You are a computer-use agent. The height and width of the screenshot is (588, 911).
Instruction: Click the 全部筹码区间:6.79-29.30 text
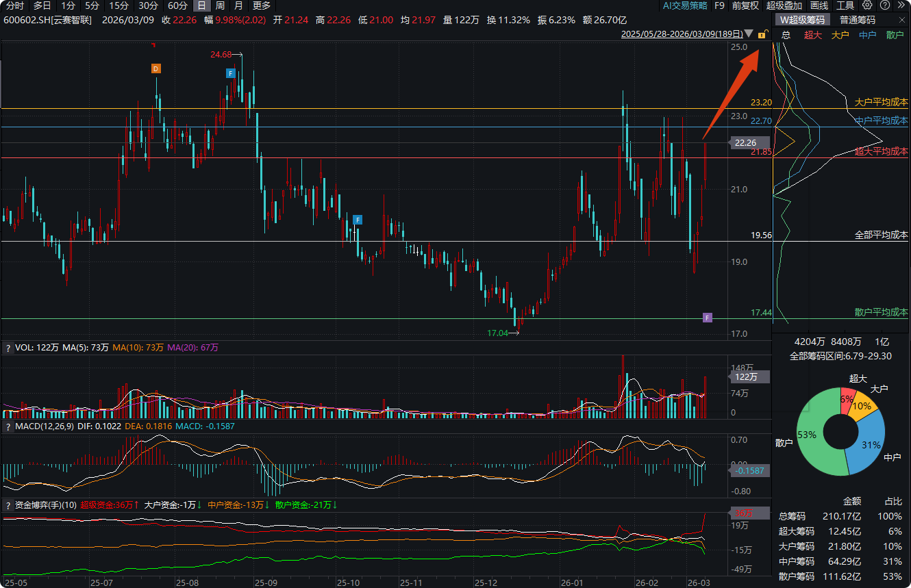point(840,356)
